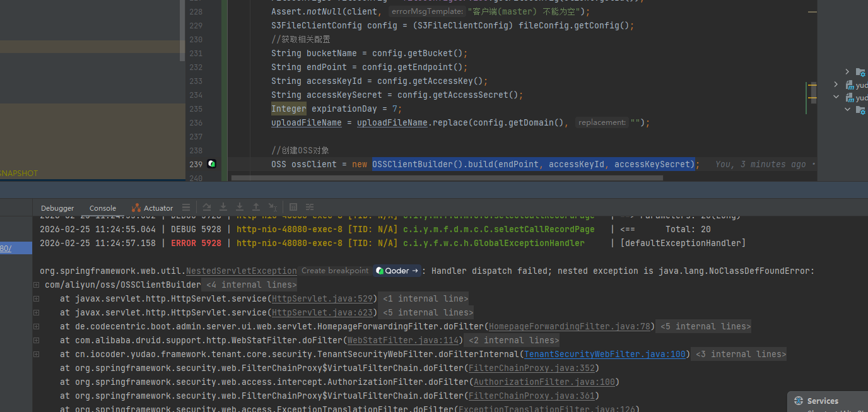Collapse the expanded gear folder chevron under yud

pos(848,110)
